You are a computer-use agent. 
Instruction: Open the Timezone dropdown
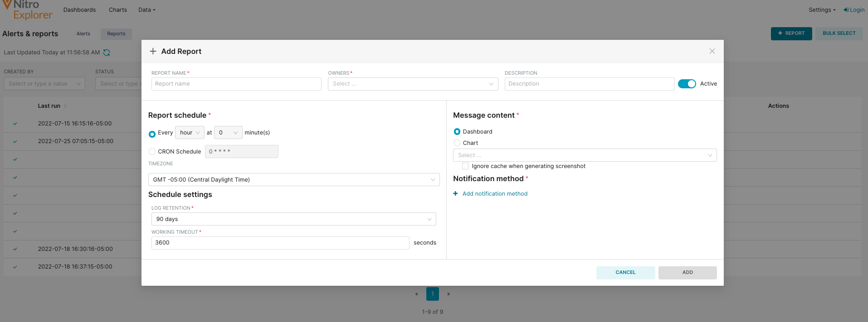pos(293,180)
